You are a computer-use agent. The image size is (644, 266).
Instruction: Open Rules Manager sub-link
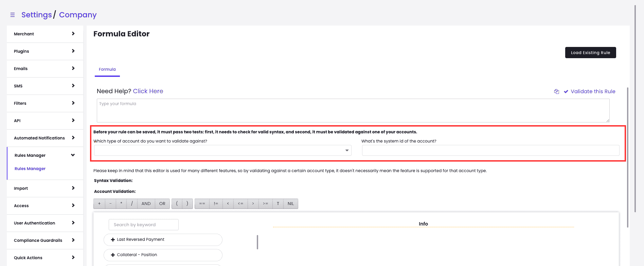[30, 169]
